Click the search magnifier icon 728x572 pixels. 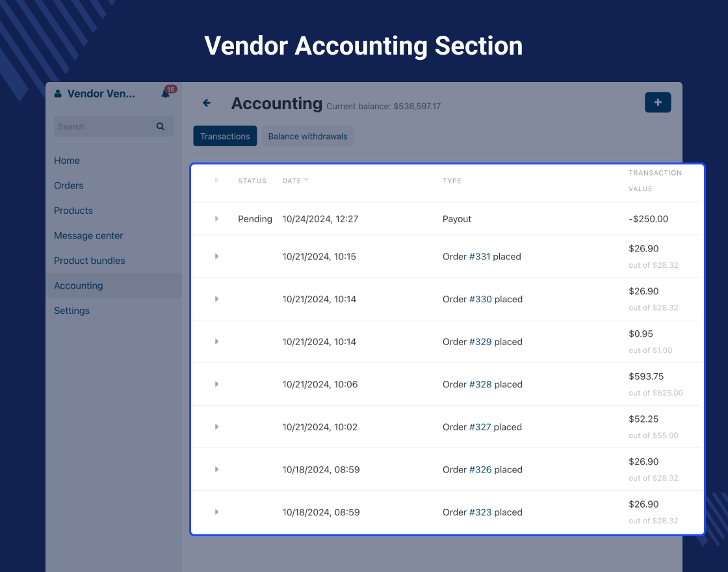pos(161,127)
